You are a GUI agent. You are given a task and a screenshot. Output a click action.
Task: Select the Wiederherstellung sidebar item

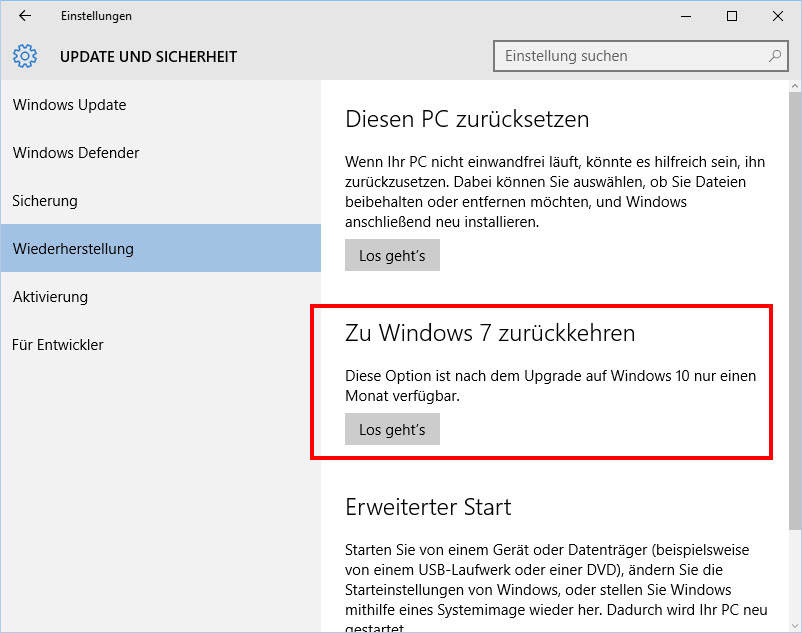tap(161, 248)
